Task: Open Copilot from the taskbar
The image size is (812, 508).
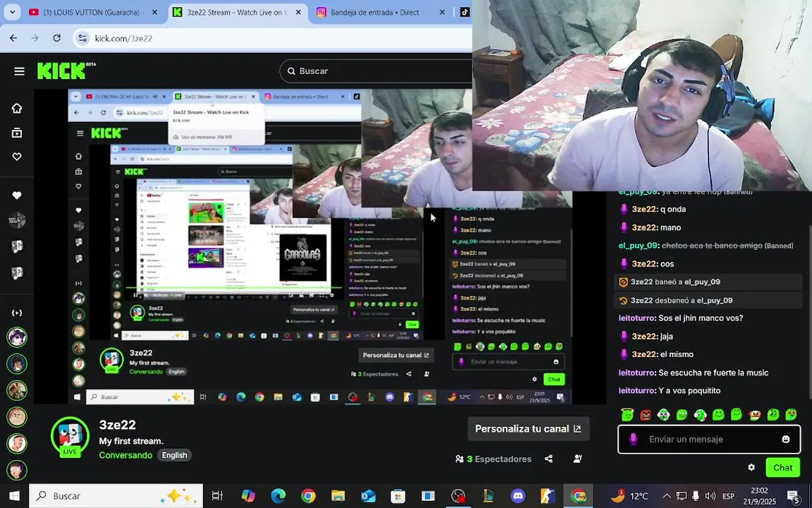Action: (x=248, y=495)
